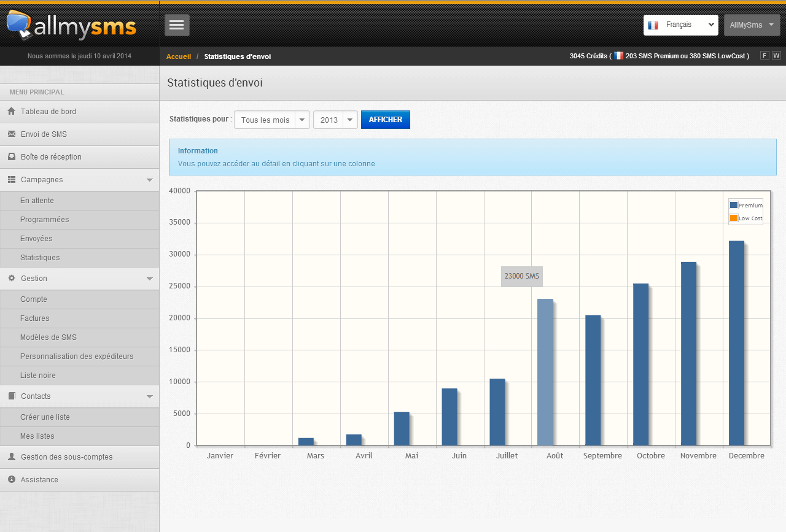Open the Français language dropdown

681,25
